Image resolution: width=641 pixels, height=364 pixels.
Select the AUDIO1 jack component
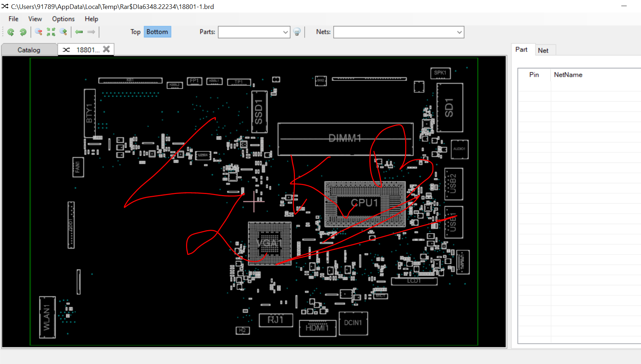[x=460, y=149]
